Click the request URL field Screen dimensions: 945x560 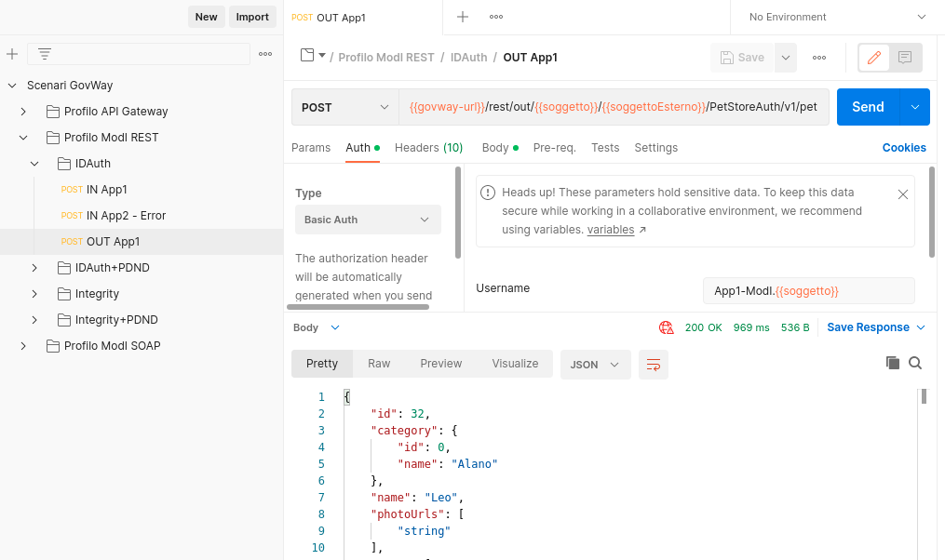tap(614, 107)
